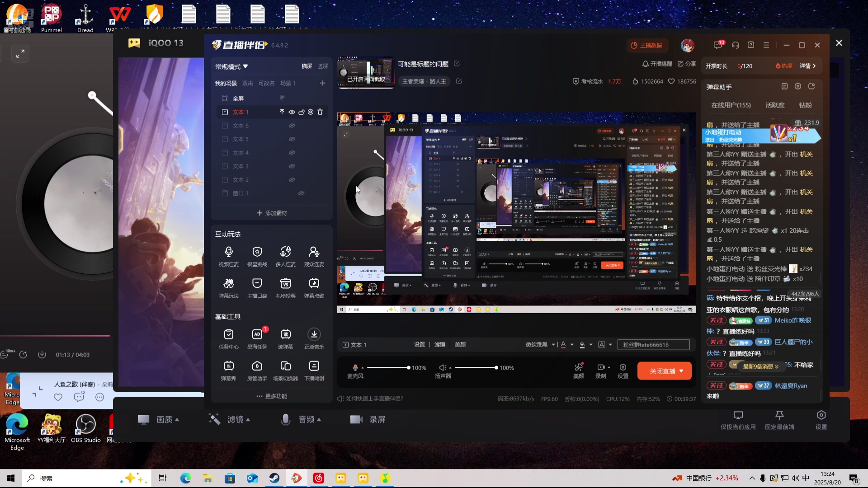The width and height of the screenshot is (868, 488).
Task: Click 详情 details link
Action: click(x=808, y=66)
